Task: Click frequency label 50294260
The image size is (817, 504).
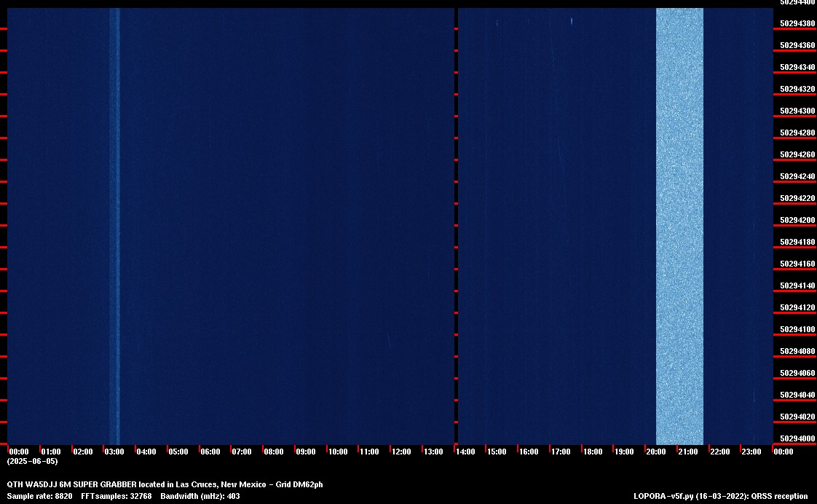Action: click(x=797, y=155)
